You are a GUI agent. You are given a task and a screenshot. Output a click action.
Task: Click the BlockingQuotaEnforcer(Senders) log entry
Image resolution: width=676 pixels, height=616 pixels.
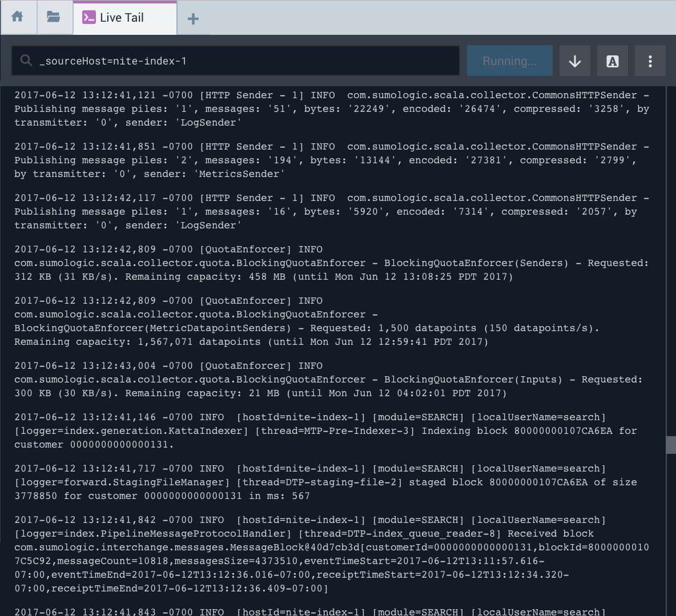click(331, 263)
